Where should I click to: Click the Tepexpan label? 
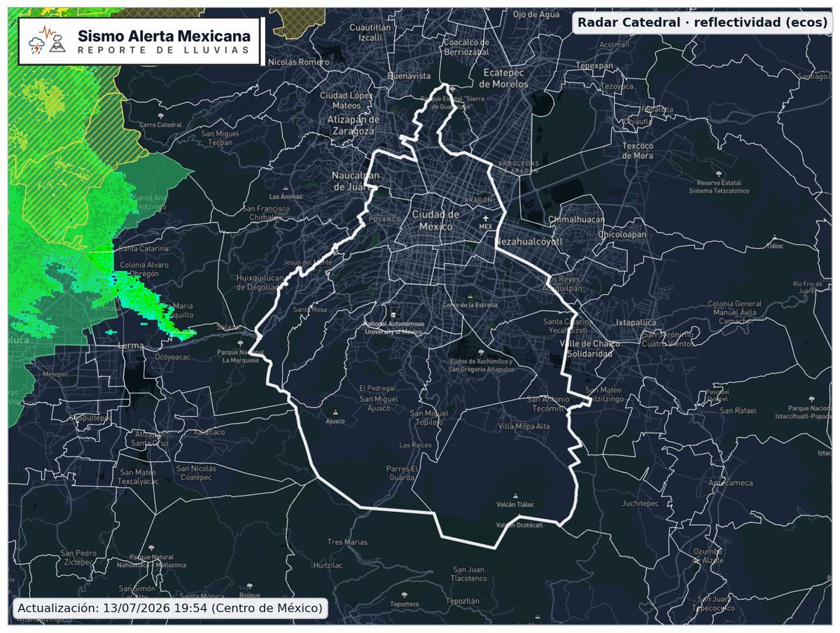pyautogui.click(x=594, y=65)
